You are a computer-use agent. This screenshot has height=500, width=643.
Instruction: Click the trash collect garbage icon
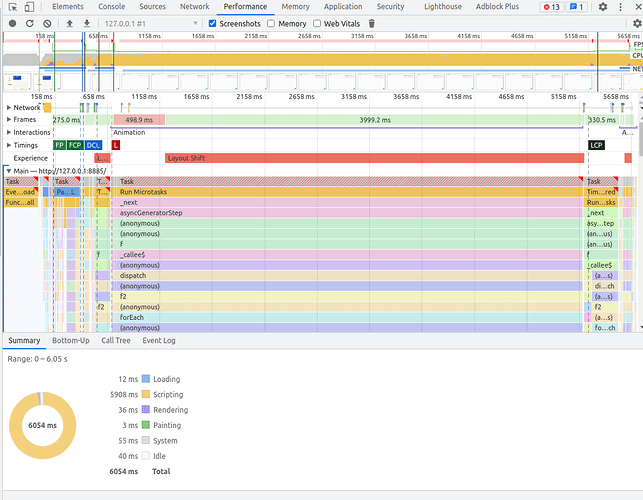(x=372, y=23)
